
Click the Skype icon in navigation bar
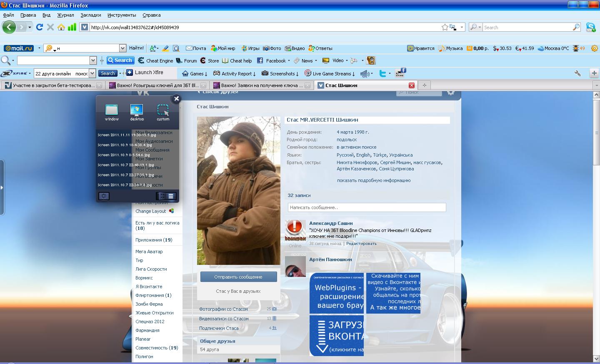(x=590, y=27)
